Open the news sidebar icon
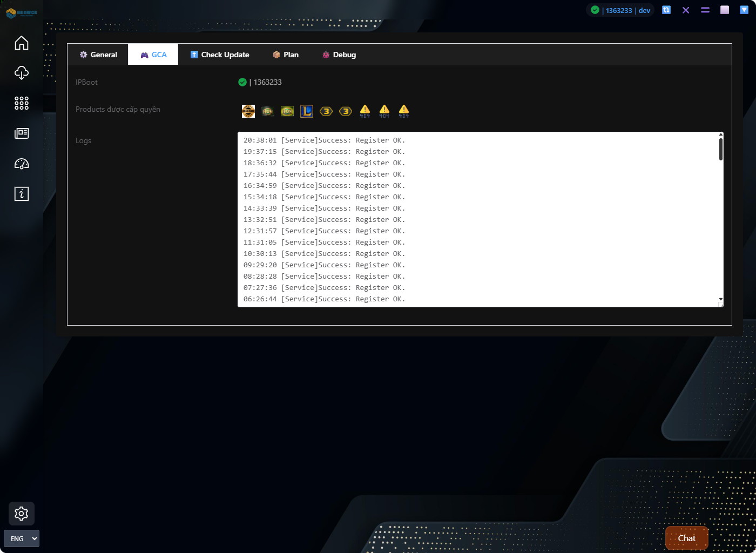756x553 pixels. [x=22, y=133]
